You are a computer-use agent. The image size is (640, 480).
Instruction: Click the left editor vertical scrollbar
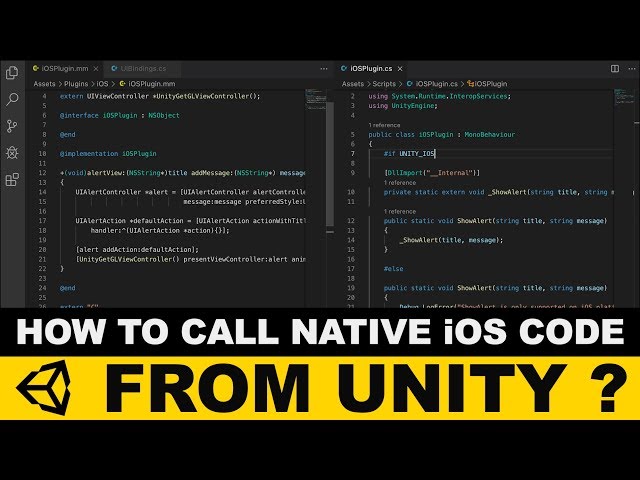(330, 163)
